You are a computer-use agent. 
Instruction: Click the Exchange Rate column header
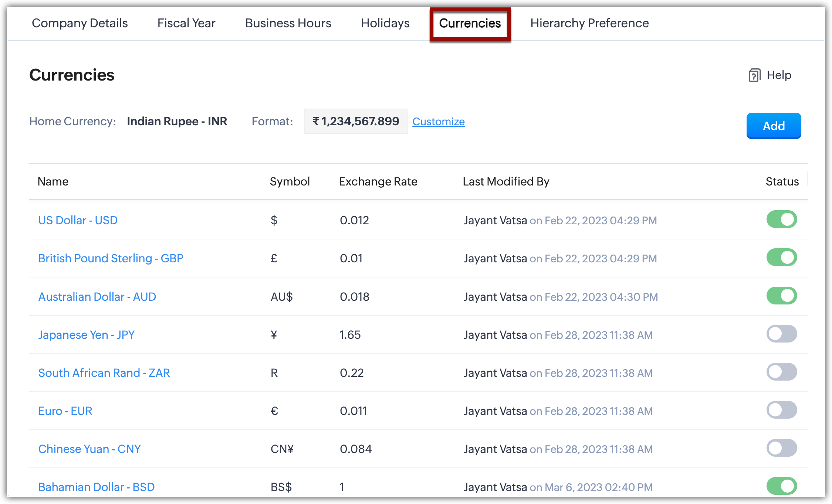coord(378,181)
